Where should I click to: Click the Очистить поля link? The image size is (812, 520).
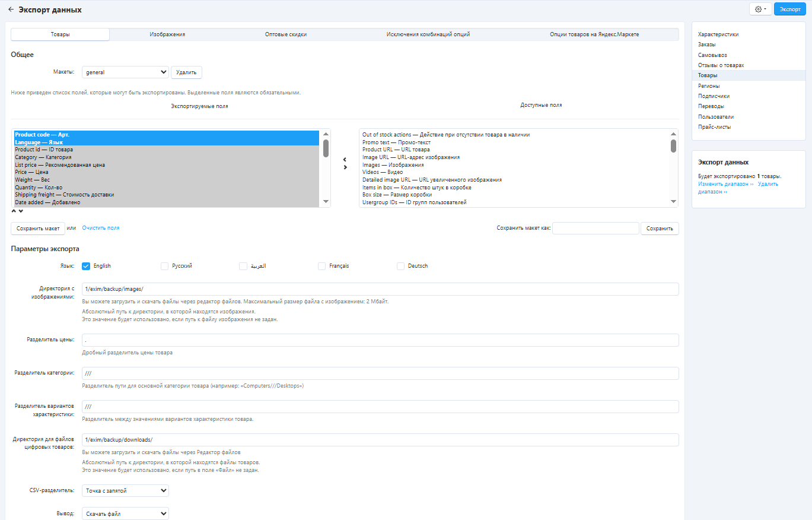[x=101, y=228]
